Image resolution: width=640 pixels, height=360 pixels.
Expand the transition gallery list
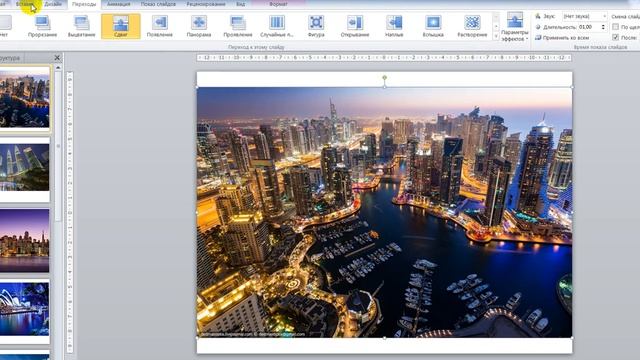496,36
